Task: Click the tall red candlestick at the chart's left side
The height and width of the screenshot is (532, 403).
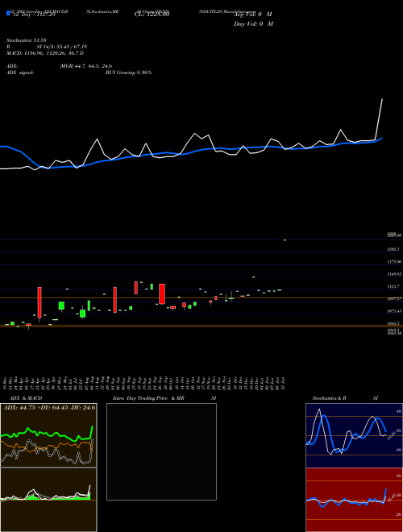Action: [x=39, y=302]
